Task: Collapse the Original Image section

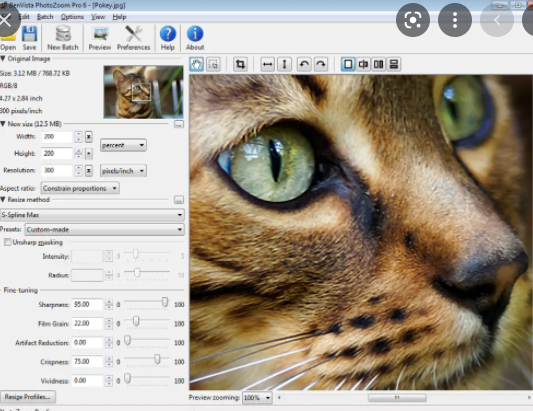Action: pyautogui.click(x=3, y=58)
